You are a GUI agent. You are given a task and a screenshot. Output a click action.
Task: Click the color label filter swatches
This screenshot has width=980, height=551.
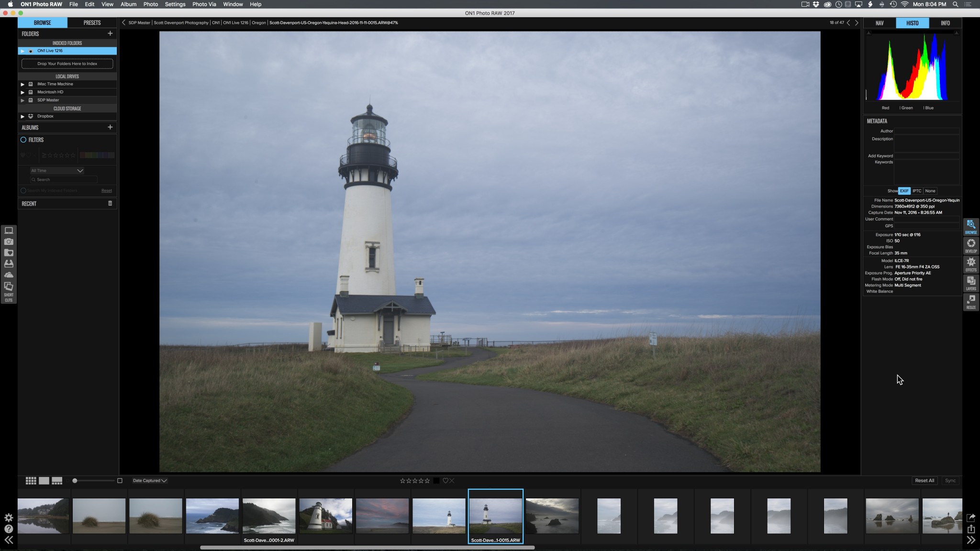coord(97,155)
